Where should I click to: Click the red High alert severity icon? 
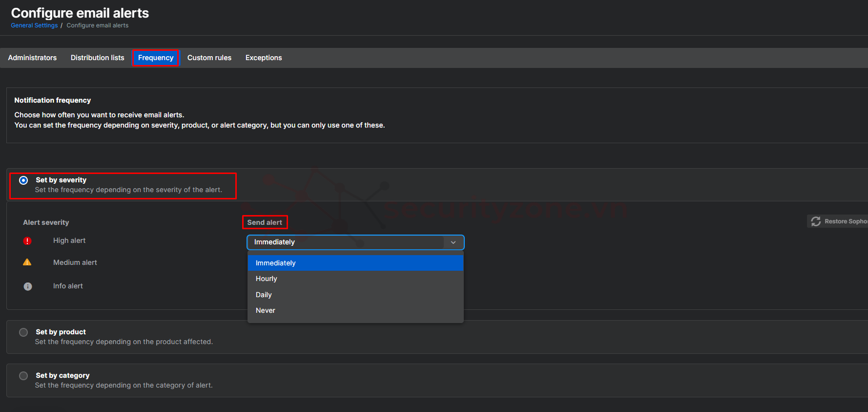pyautogui.click(x=27, y=241)
